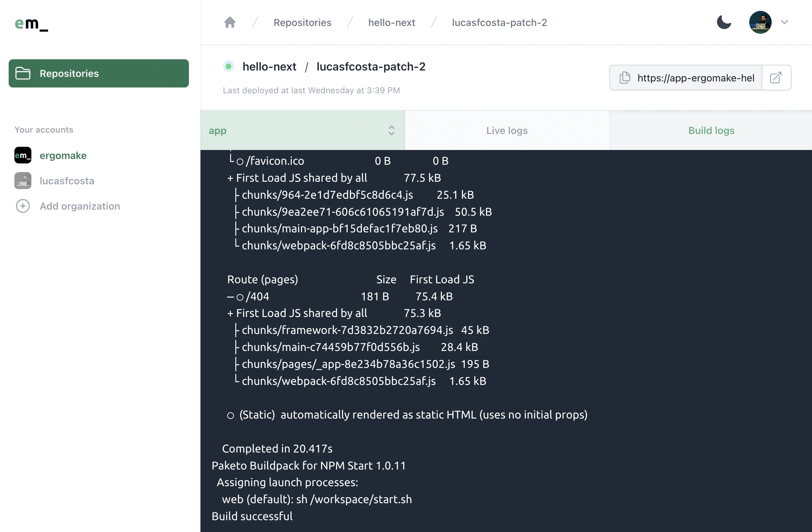Switch to the Build logs tab
Screen dimensions: 812x532
[x=711, y=130]
